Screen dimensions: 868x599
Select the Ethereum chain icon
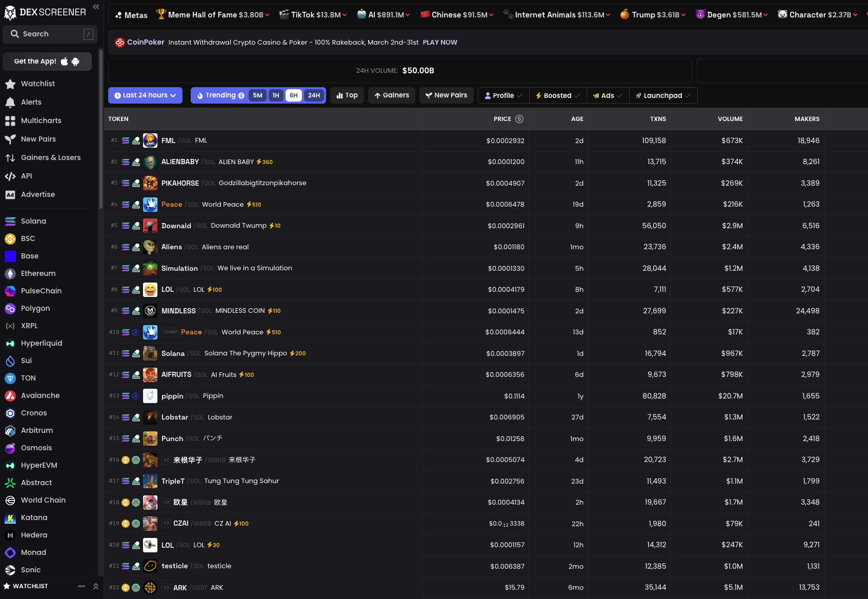[10, 273]
